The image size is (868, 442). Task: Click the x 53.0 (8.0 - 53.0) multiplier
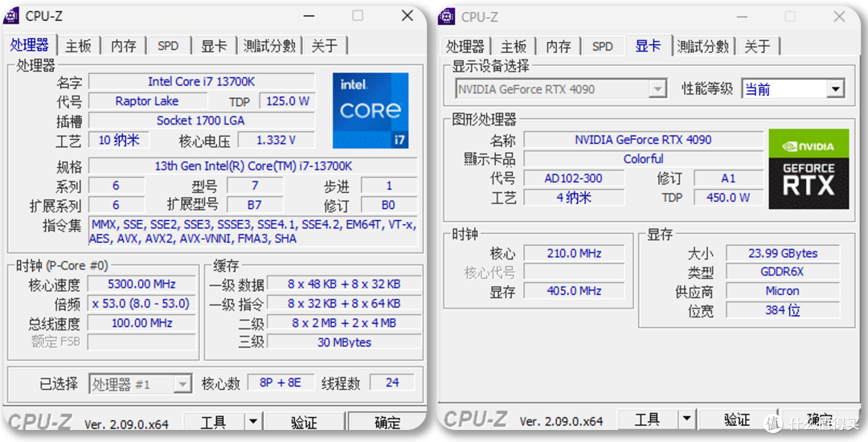(x=141, y=304)
